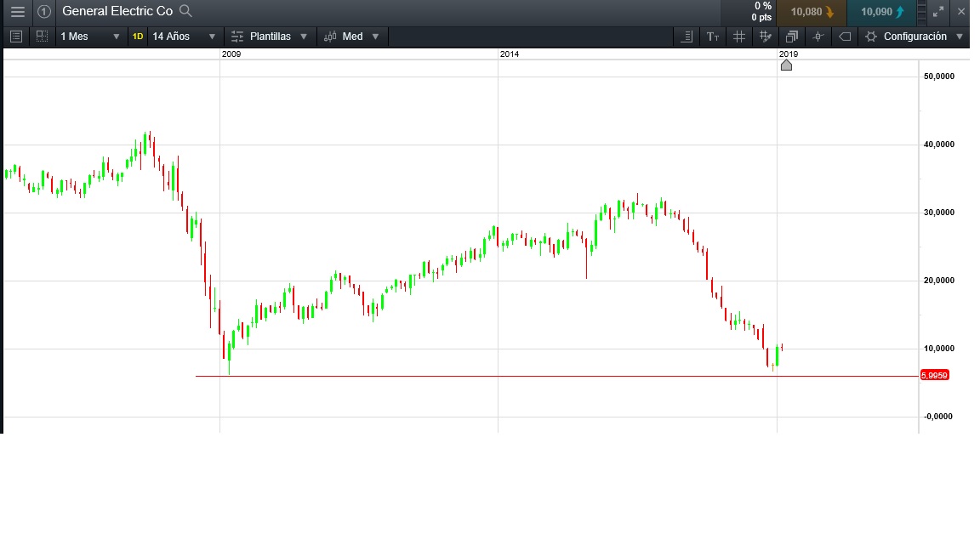Click the 30,0000 price axis label
This screenshot has height=551, width=980.
939,213
